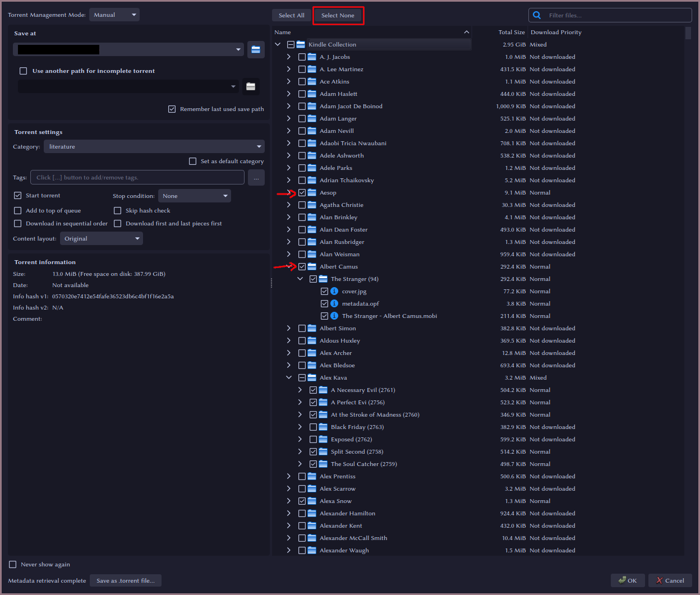Screen dimensions: 700x595
Task: Click the folder icon of The Stranger (94)
Action: pyautogui.click(x=323, y=279)
